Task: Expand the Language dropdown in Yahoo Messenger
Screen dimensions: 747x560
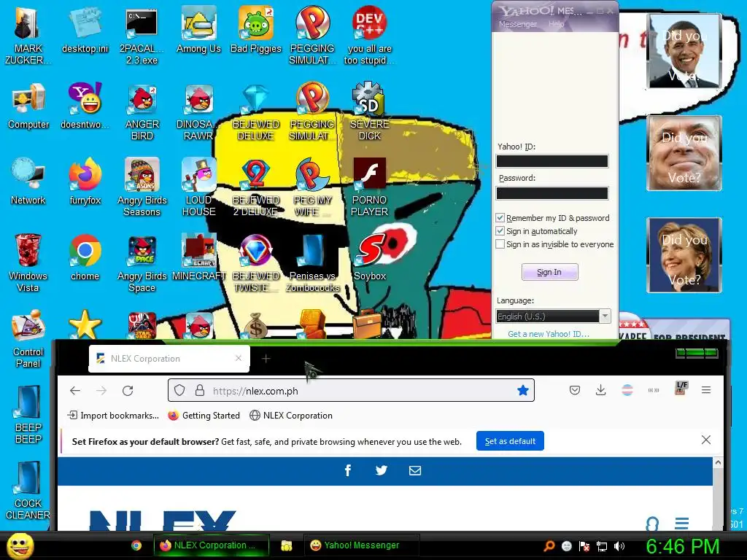Action: [x=605, y=316]
